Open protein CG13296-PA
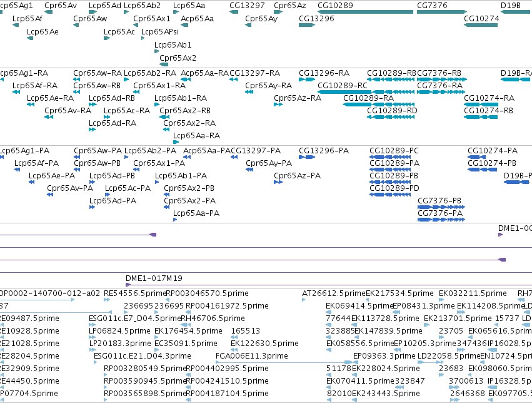 324,151
